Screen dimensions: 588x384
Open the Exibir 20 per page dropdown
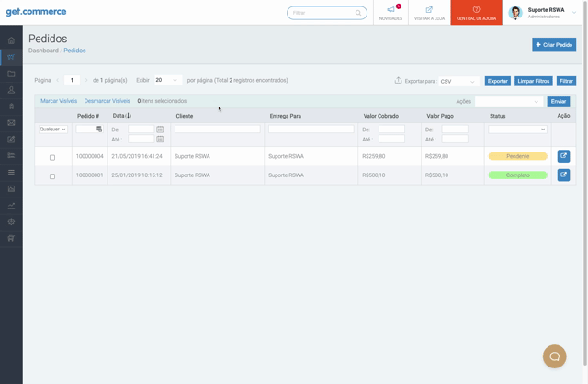pyautogui.click(x=167, y=80)
